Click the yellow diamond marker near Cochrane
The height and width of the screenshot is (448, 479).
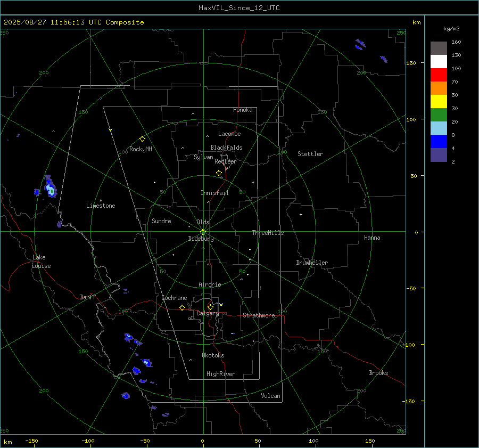pyautogui.click(x=182, y=307)
